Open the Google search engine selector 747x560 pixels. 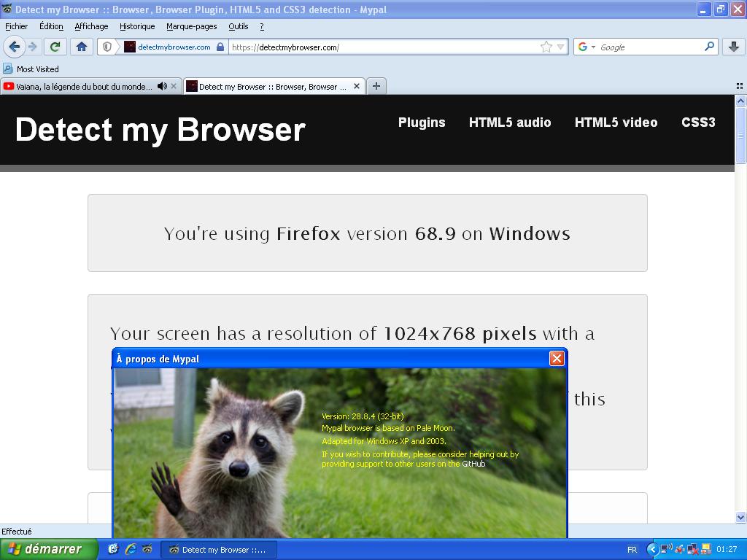pyautogui.click(x=587, y=47)
